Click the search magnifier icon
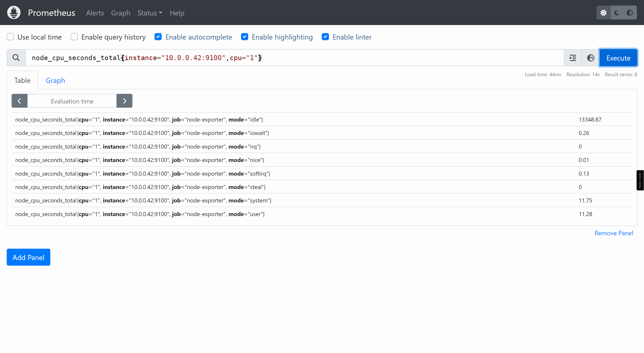The width and height of the screenshot is (644, 353). click(16, 58)
